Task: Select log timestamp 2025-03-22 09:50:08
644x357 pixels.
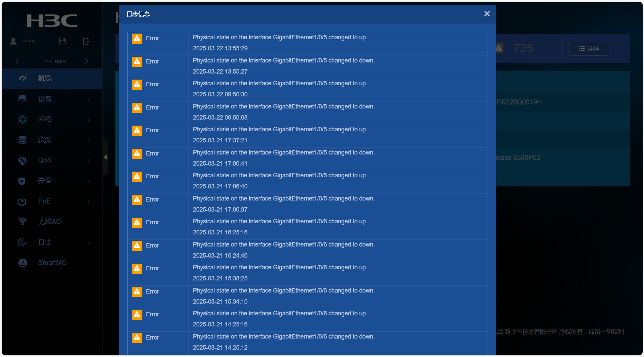Action: pyautogui.click(x=220, y=118)
